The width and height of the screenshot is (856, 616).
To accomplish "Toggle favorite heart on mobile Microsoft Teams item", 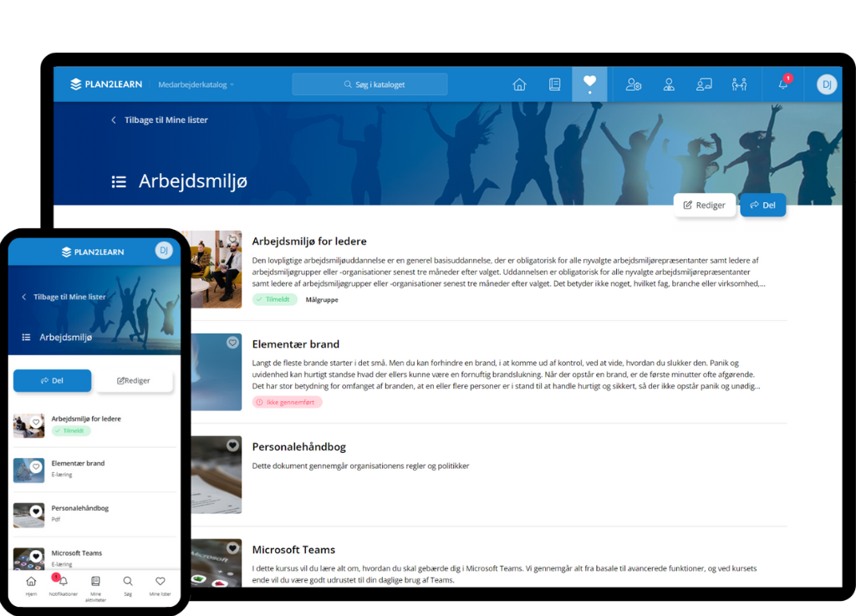I will point(36,556).
